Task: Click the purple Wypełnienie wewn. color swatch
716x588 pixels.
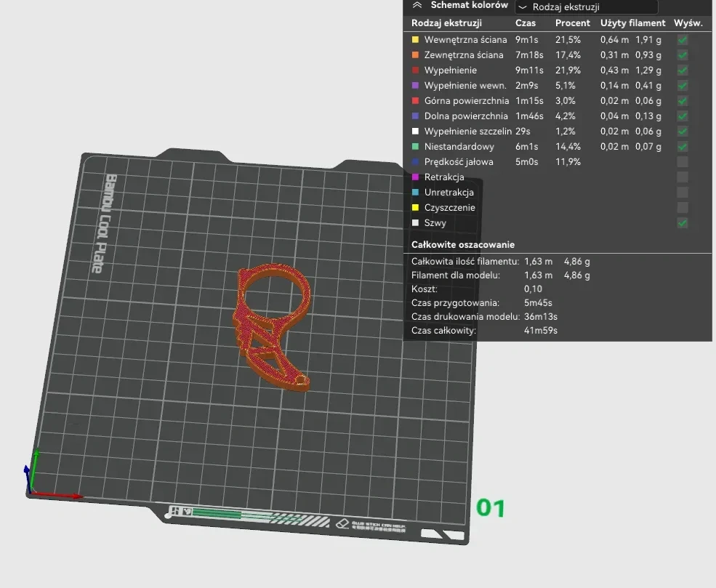Action: 415,86
